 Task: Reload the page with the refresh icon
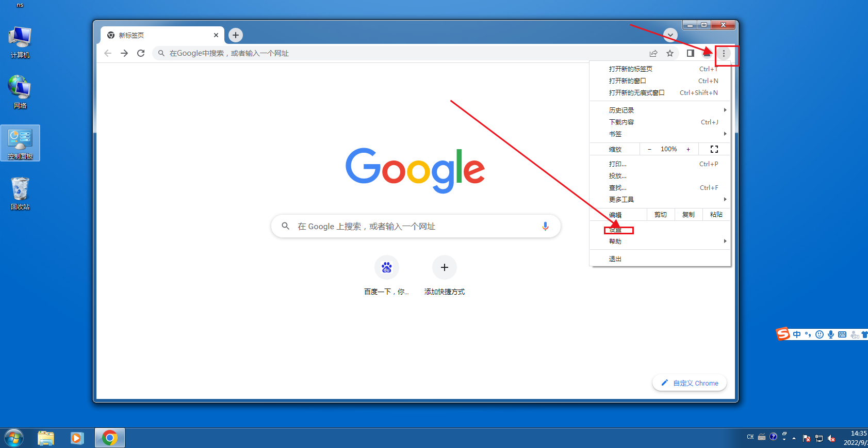[x=141, y=53]
